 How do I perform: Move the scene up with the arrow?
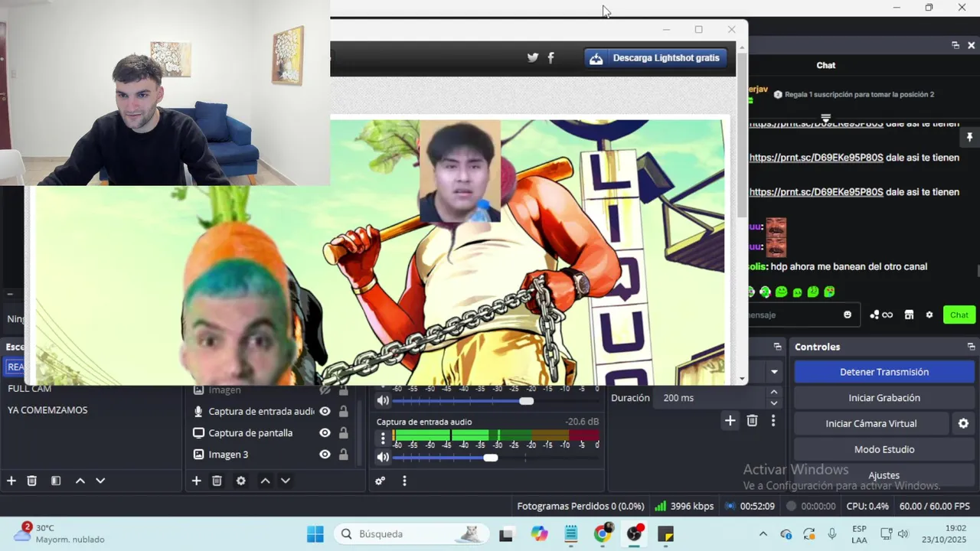click(x=80, y=481)
